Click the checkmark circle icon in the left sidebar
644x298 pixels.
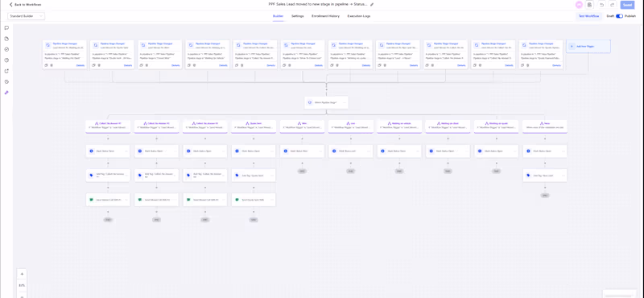point(6,49)
